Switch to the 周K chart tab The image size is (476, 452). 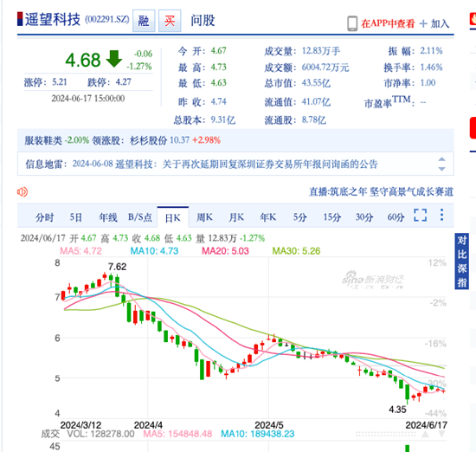tap(204, 217)
